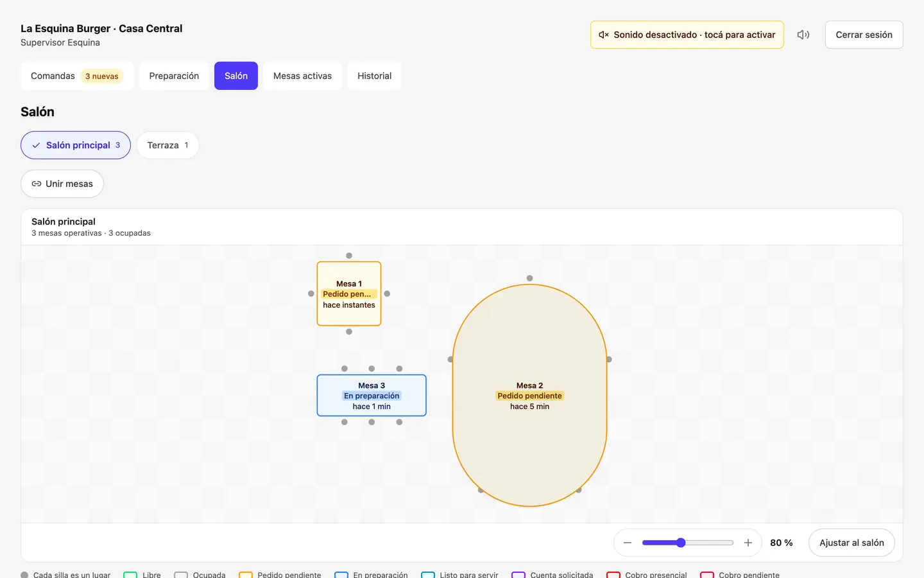924x578 pixels.
Task: Select Salón principal area chip
Action: tap(76, 145)
